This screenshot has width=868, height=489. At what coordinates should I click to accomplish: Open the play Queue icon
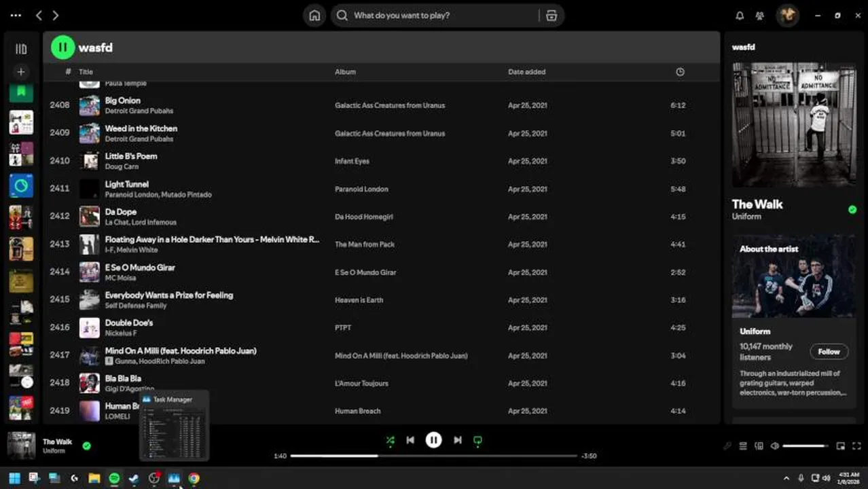coord(743,446)
